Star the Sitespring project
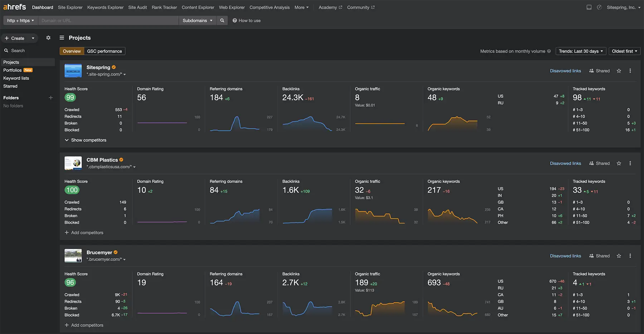This screenshot has width=644, height=334. tap(619, 71)
